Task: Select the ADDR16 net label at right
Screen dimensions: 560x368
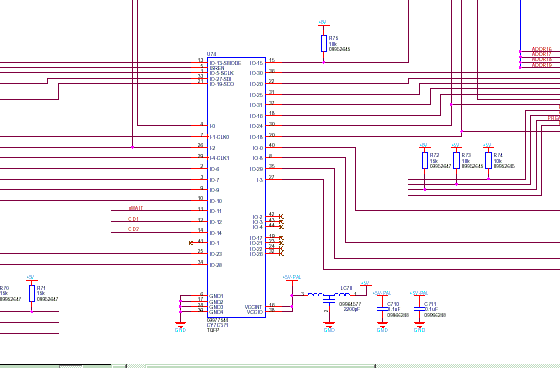Action: pyautogui.click(x=541, y=49)
